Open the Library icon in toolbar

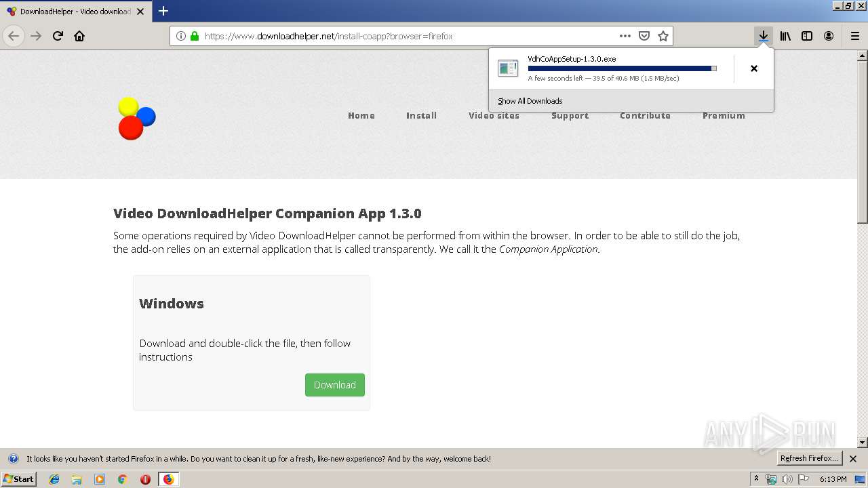point(785,36)
